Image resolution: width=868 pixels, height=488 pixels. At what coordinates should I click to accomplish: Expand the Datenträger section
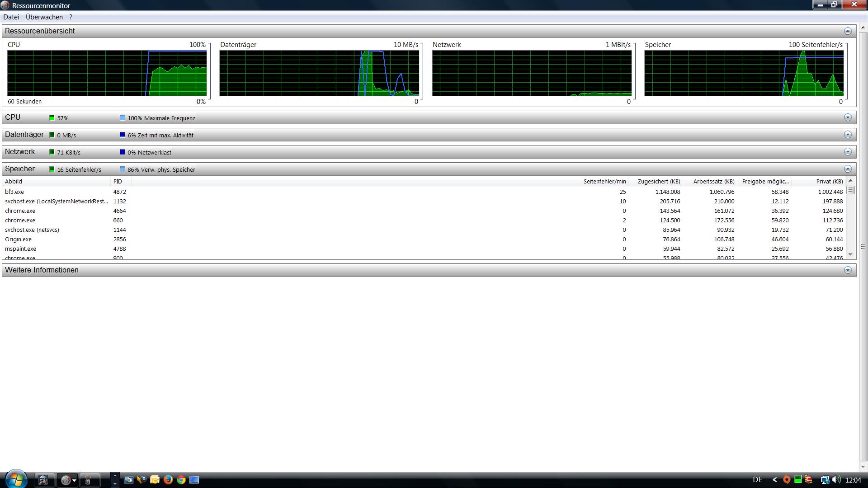848,135
